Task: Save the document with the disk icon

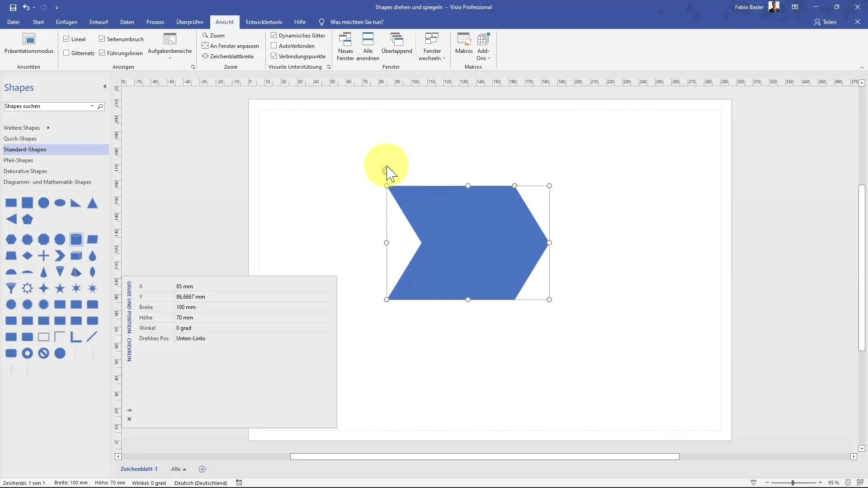Action: [x=13, y=7]
